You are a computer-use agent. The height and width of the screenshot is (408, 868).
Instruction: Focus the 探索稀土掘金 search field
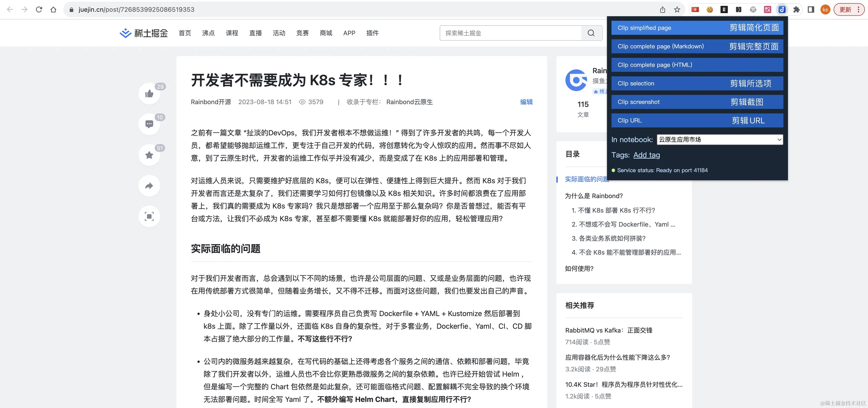(x=510, y=33)
